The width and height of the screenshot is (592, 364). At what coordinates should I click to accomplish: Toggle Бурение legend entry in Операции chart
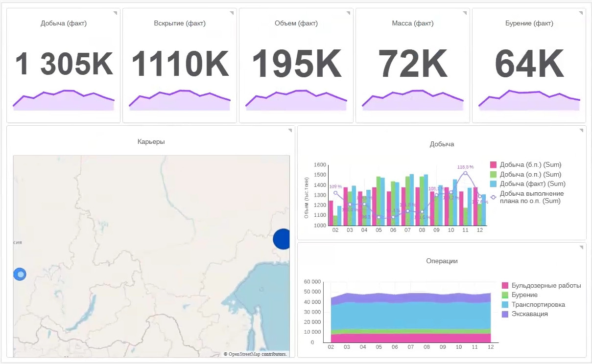pyautogui.click(x=520, y=295)
